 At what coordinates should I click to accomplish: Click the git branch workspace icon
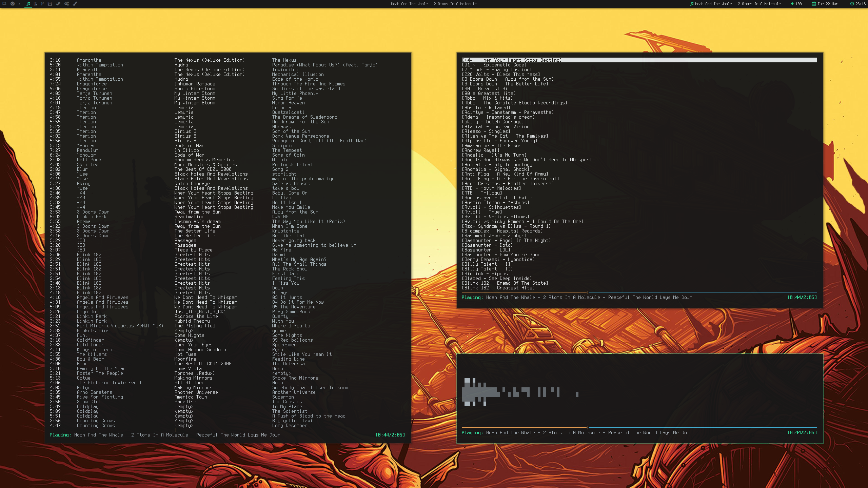click(x=42, y=4)
